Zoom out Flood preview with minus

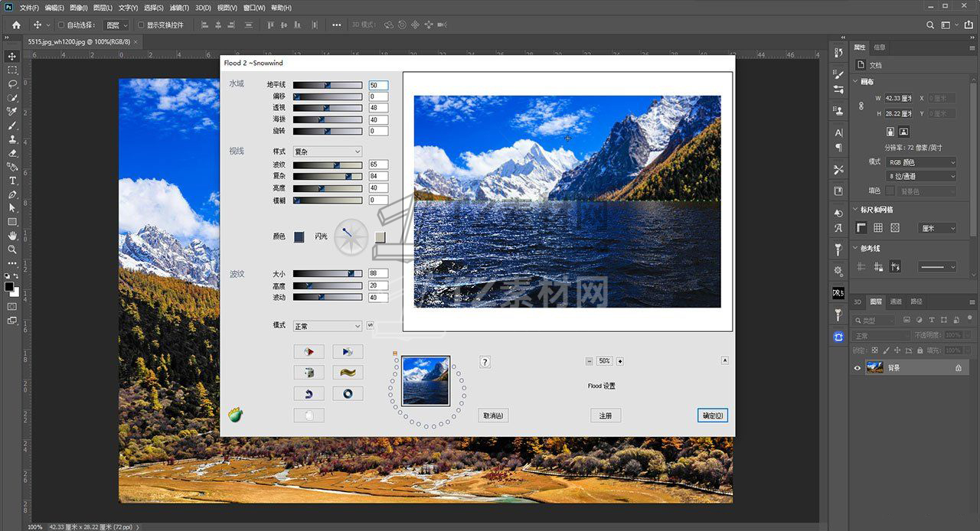click(589, 361)
